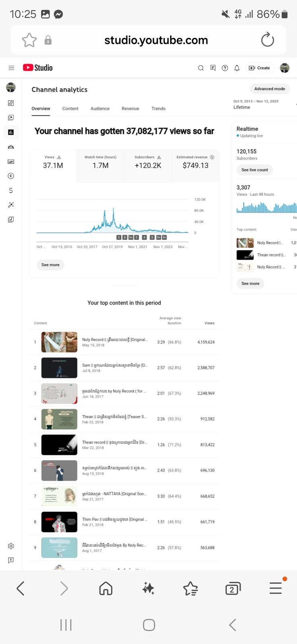Select the Watch time (hours) metric card
This screenshot has height=644, width=297.
click(x=100, y=166)
